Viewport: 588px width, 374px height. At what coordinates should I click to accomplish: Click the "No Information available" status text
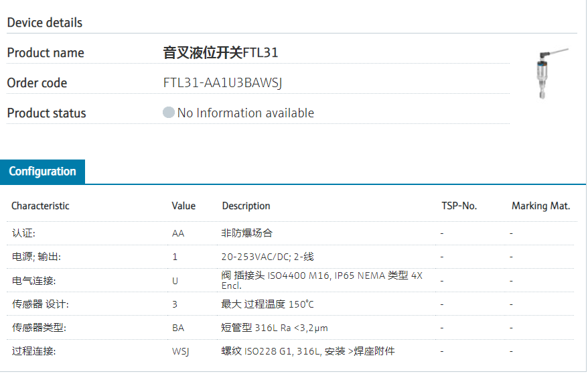(x=245, y=113)
